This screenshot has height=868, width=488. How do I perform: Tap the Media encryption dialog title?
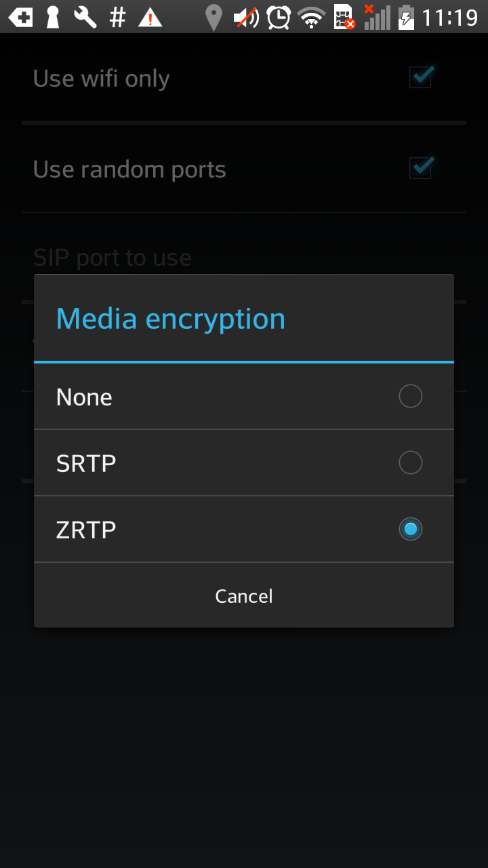point(171,319)
